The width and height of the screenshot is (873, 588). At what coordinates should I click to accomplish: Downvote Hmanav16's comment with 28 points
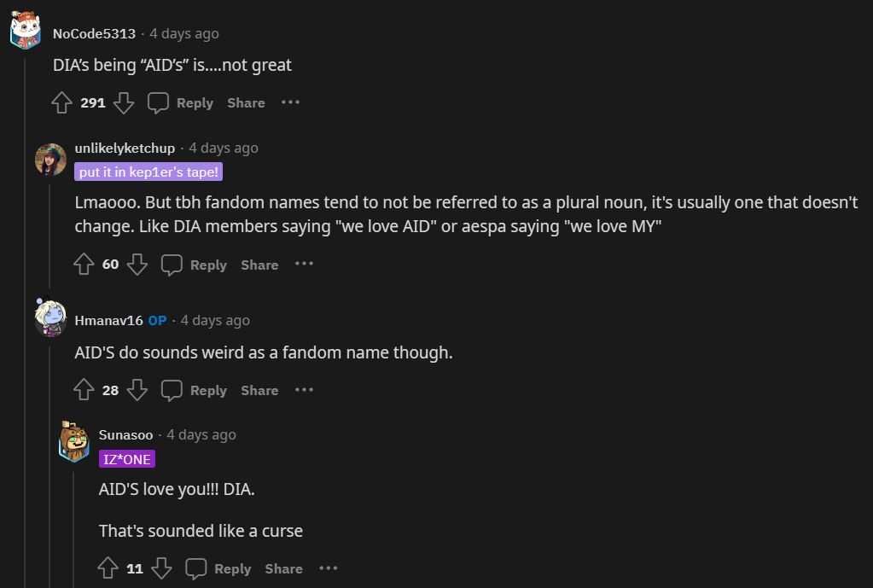[137, 390]
